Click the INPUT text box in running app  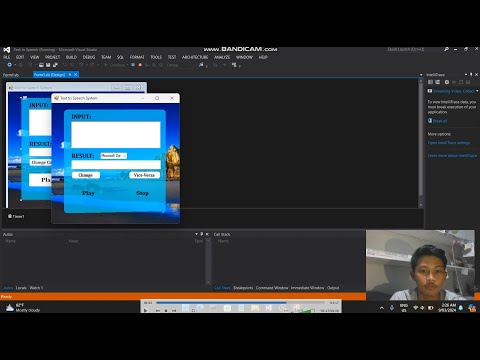tap(116, 135)
